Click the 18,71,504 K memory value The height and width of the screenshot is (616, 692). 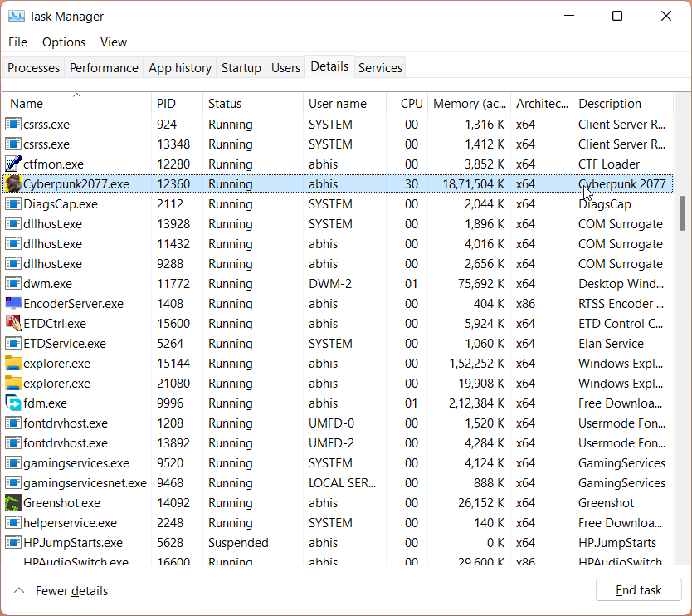[474, 184]
